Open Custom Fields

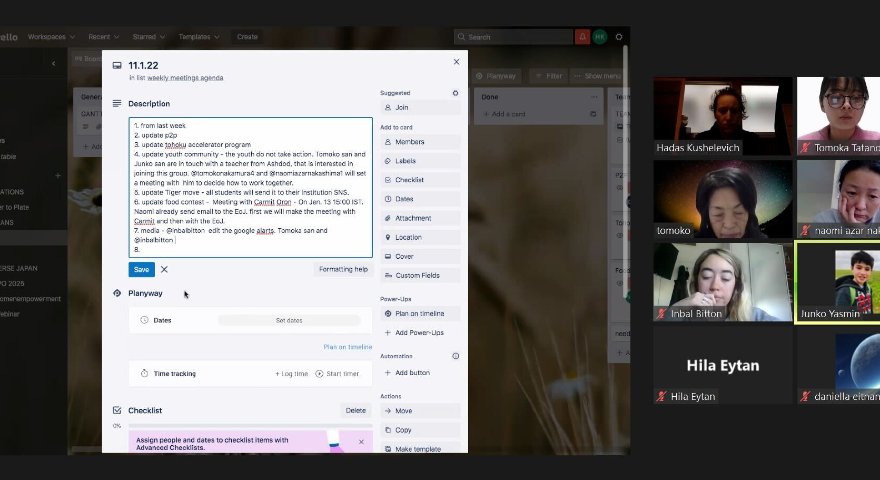click(420, 276)
